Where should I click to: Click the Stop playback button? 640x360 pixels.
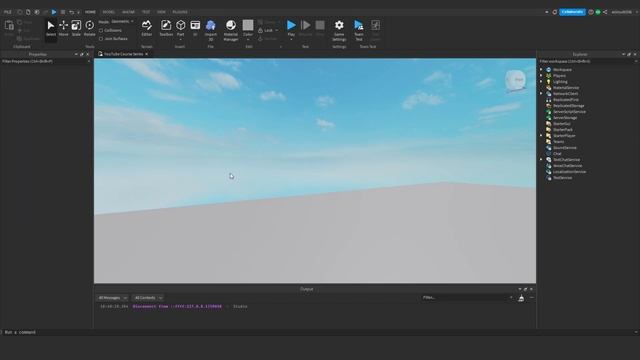point(320,28)
